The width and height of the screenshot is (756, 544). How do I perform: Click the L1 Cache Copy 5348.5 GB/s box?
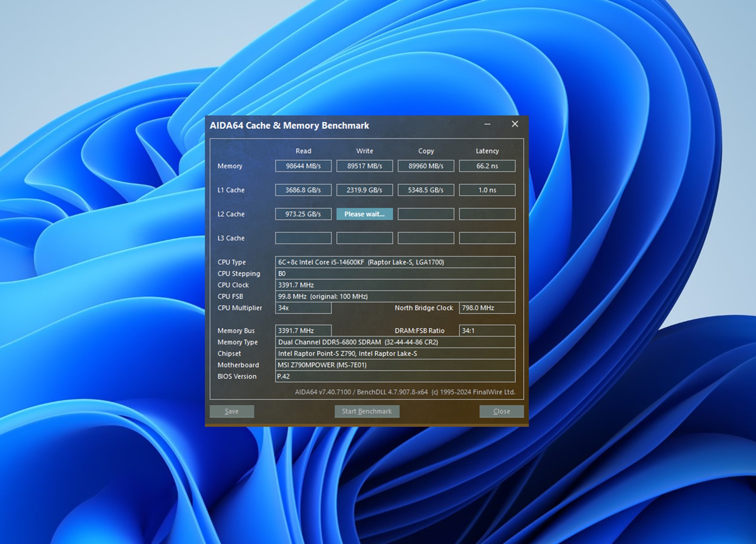coord(426,190)
